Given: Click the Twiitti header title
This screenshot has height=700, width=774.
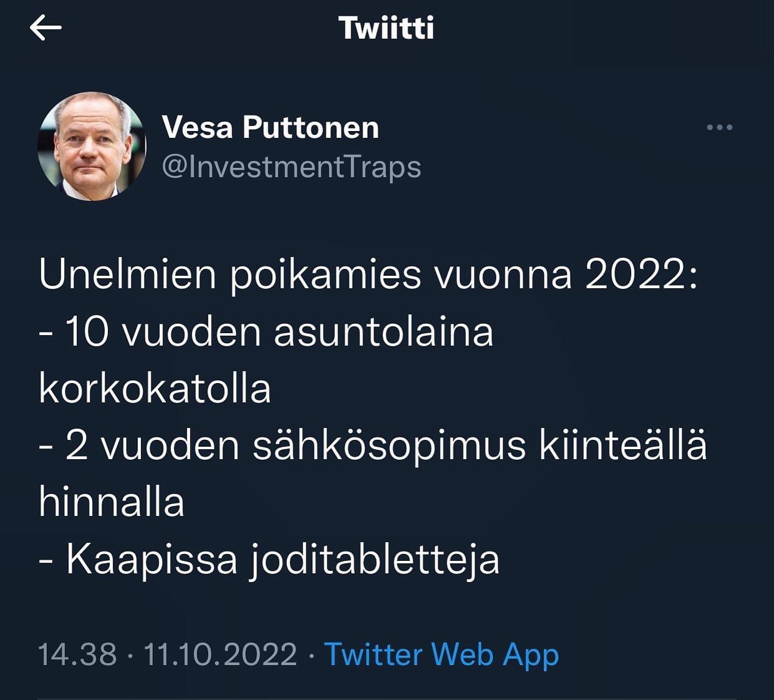Looking at the screenshot, I should point(386,28).
